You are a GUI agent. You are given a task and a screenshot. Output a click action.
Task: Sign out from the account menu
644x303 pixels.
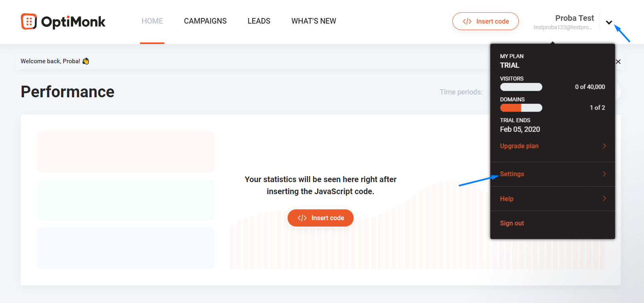click(x=512, y=223)
